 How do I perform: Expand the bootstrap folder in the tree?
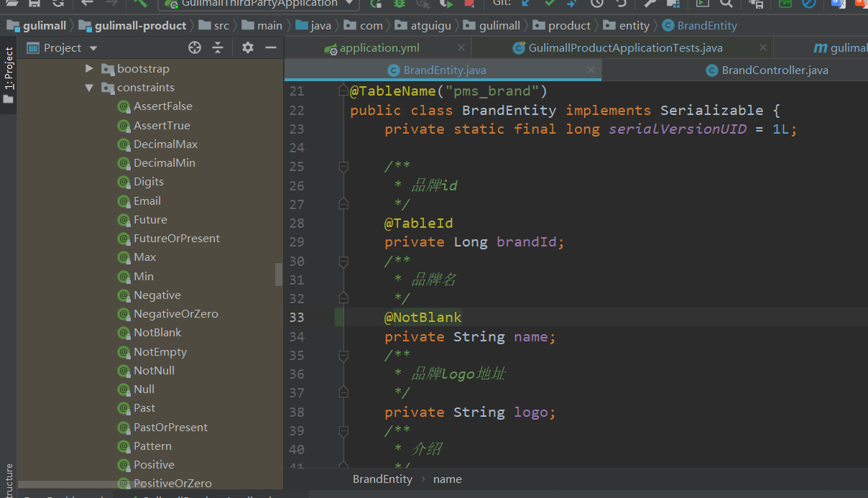90,69
